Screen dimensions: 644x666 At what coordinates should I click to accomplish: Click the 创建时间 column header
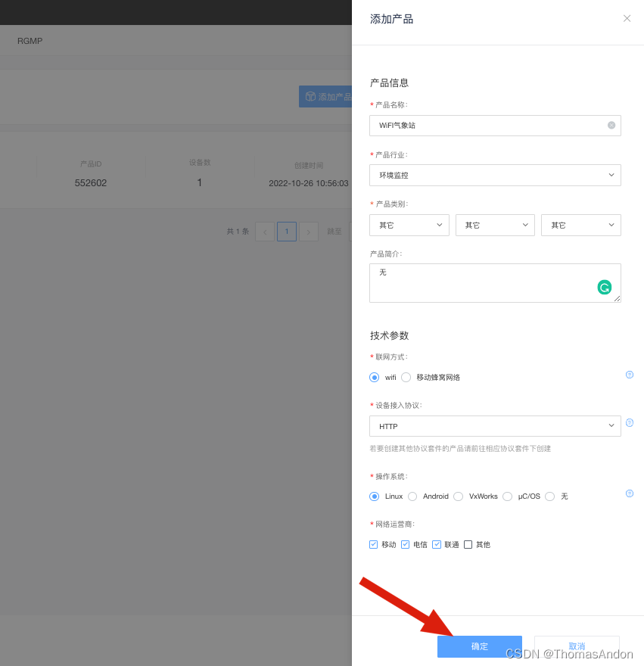[309, 165]
